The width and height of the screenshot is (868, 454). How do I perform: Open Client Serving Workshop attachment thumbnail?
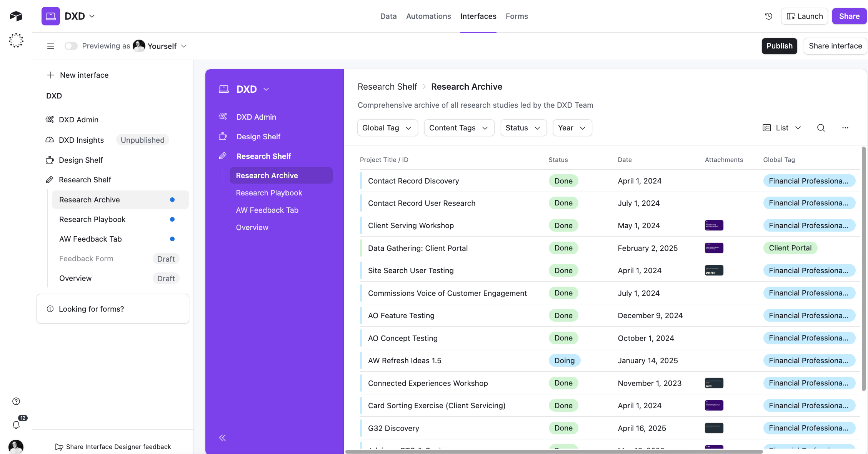(714, 225)
